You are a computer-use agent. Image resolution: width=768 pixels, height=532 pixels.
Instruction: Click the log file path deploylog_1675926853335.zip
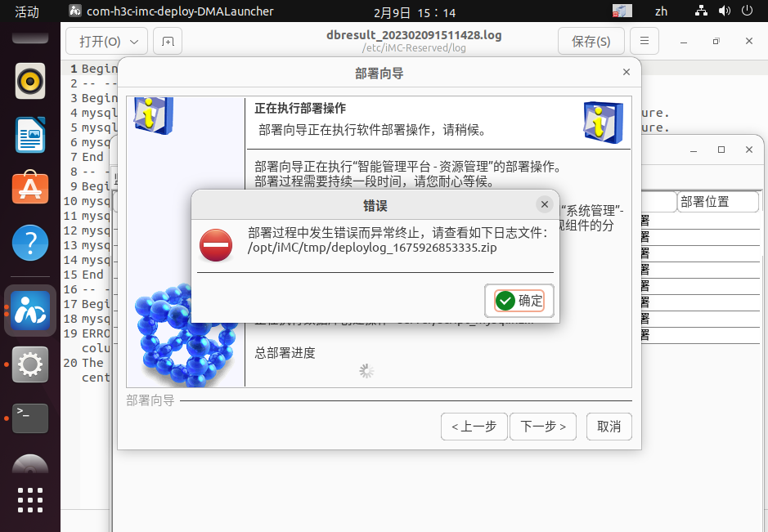click(372, 248)
